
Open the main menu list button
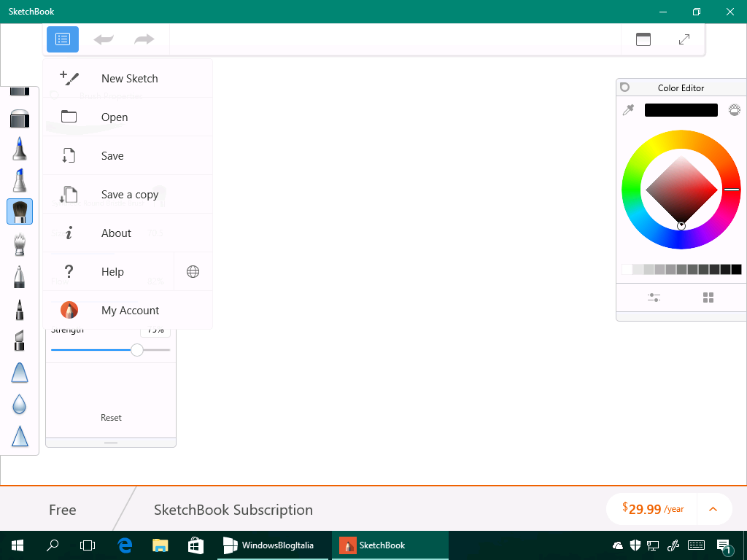[x=63, y=39]
